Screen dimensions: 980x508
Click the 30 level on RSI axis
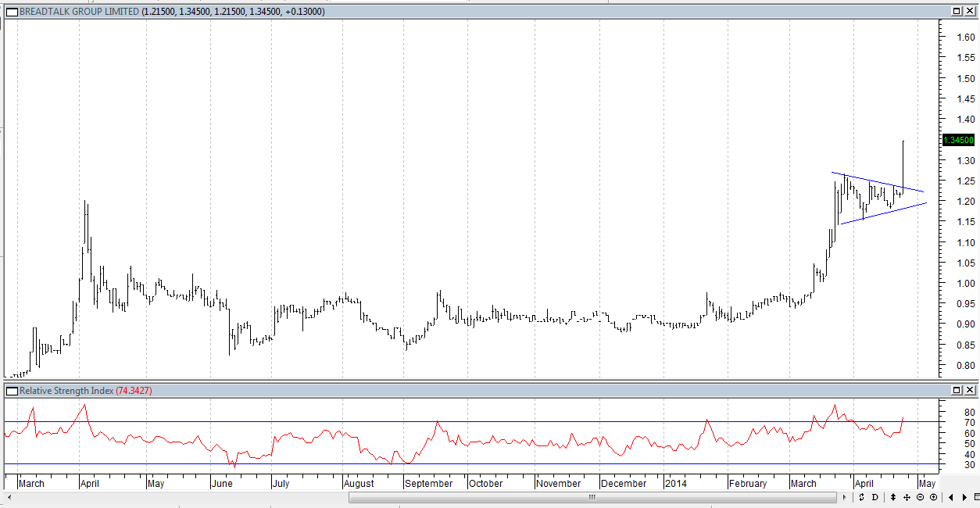(x=970, y=465)
